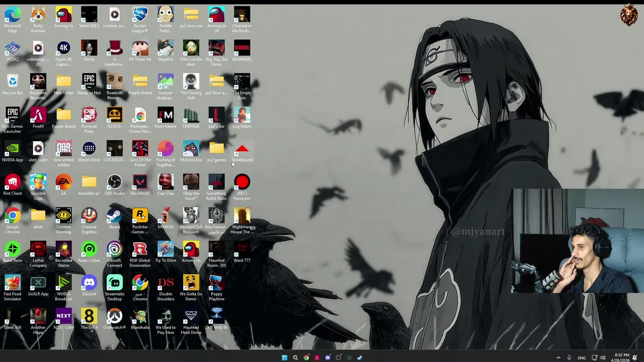Select the Sons Of The Forest icon
The width and height of the screenshot is (644, 362).
140,153
